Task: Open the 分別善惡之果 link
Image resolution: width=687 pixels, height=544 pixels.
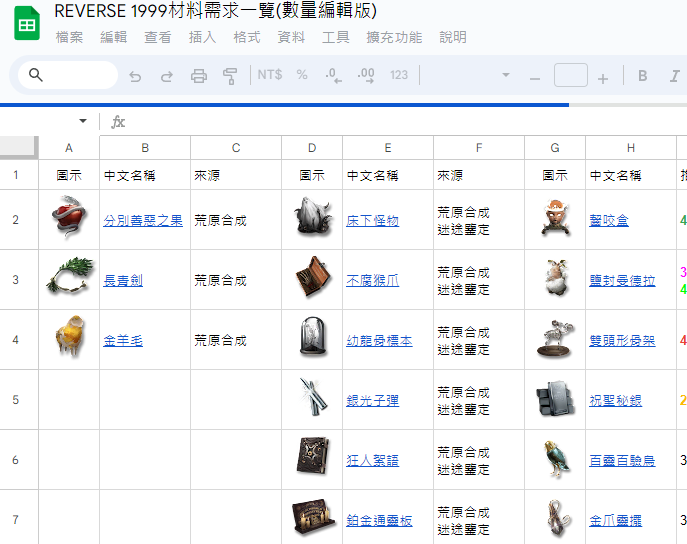Action: click(143, 220)
